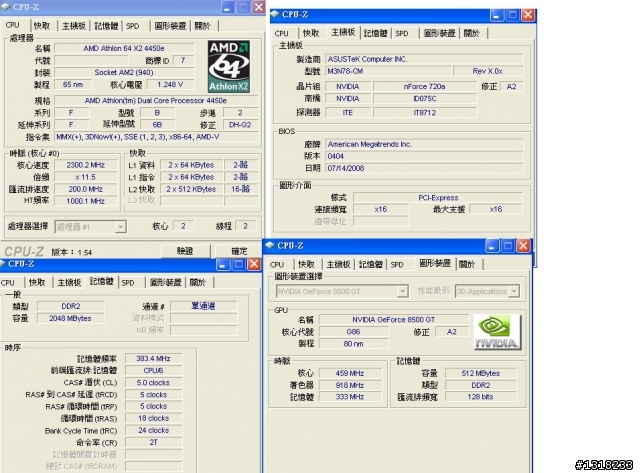Open 關於 tab in graphics window
The image size is (640, 473).
467,264
